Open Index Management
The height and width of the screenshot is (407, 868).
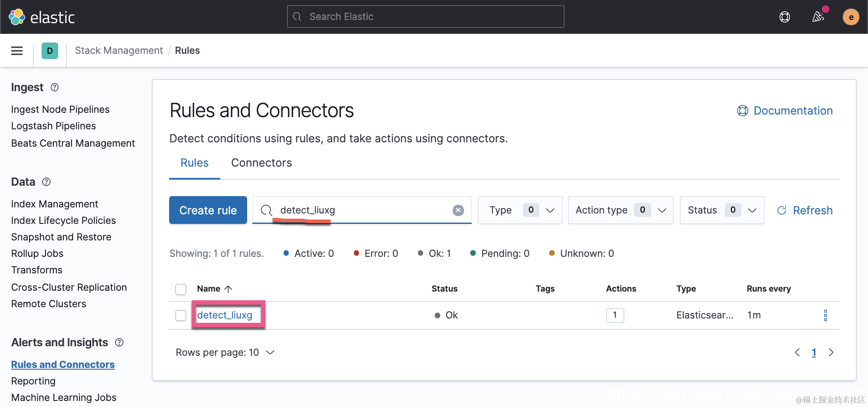tap(55, 204)
